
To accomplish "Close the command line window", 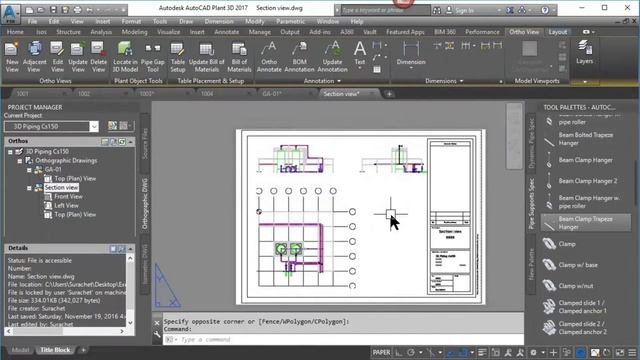I will [x=157, y=323].
